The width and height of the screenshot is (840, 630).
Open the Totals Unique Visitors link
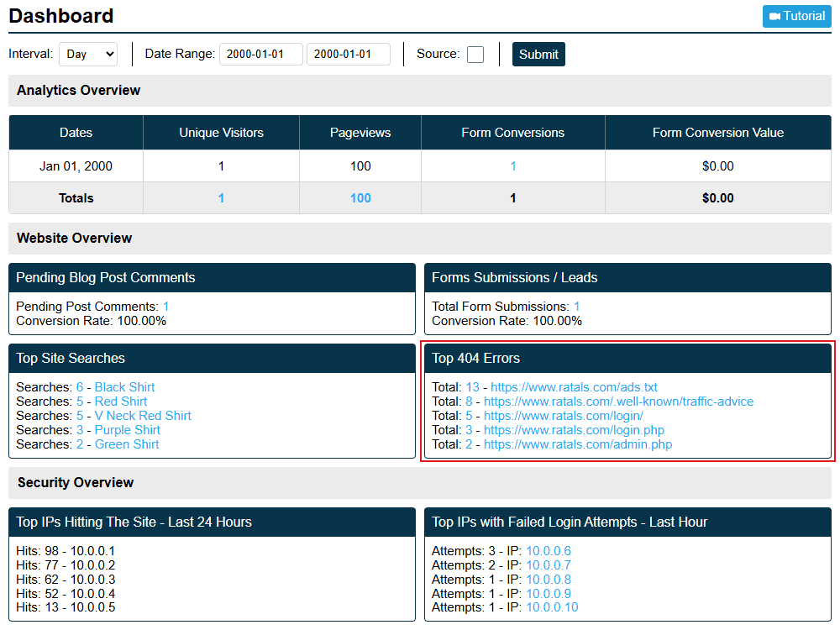(x=221, y=198)
